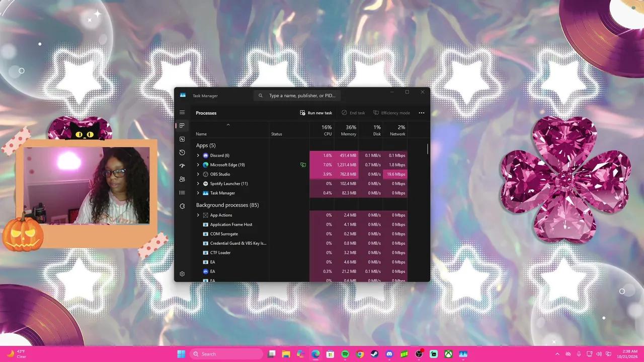Expand the Task Manager process group
The image size is (644, 362).
(x=198, y=193)
